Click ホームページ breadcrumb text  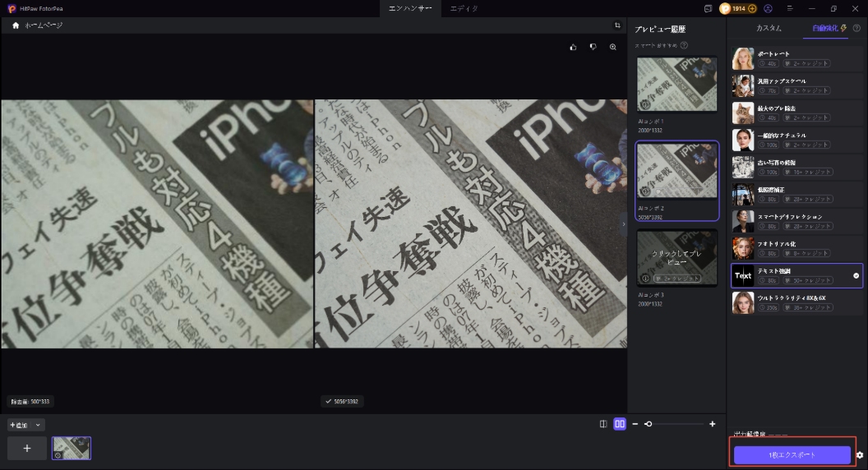[x=44, y=25]
